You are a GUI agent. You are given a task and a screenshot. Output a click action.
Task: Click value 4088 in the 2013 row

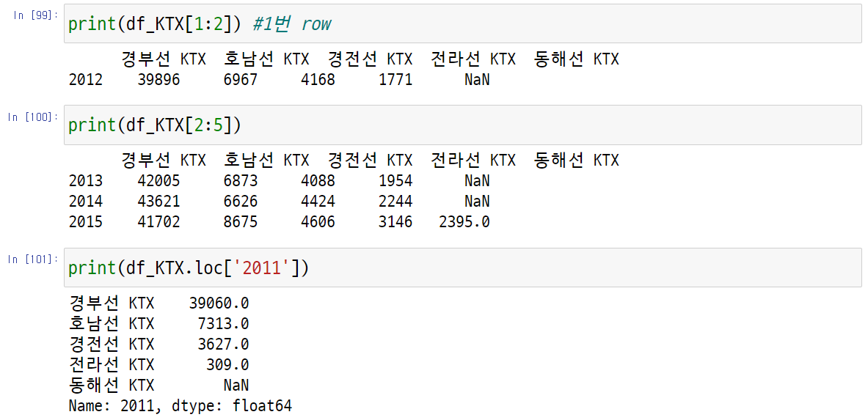(x=318, y=181)
